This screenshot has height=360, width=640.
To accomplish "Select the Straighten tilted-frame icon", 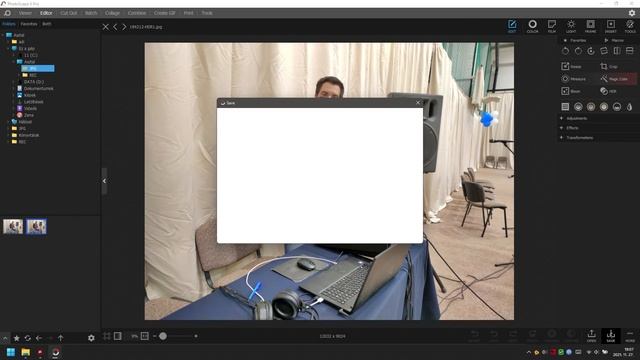I will tap(604, 51).
